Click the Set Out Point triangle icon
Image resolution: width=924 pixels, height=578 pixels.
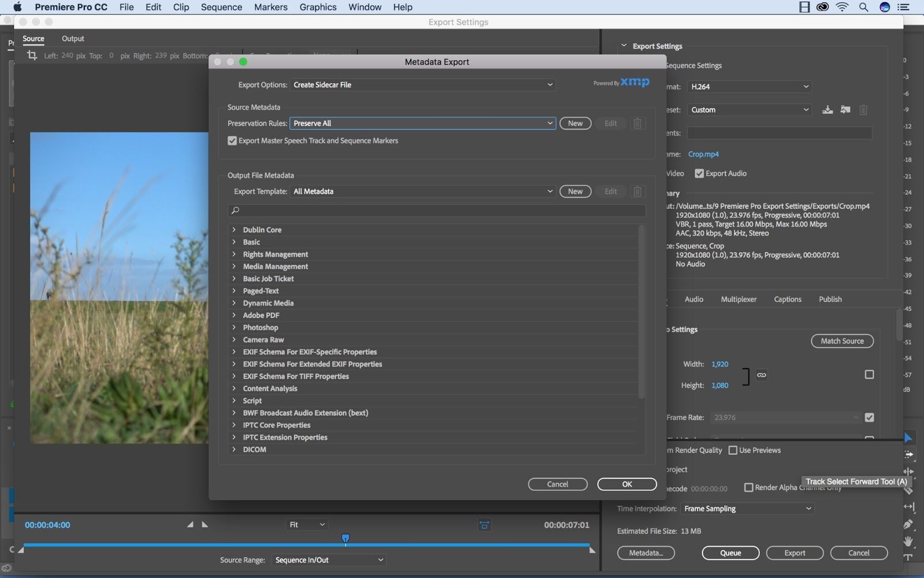[204, 524]
